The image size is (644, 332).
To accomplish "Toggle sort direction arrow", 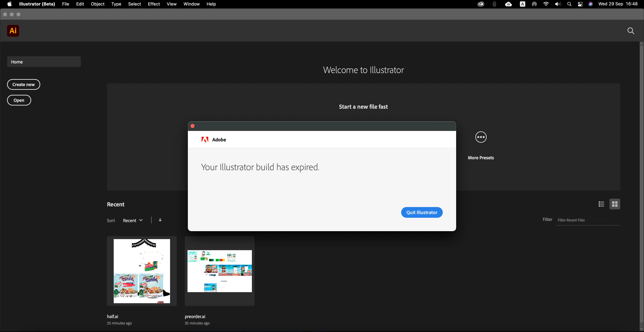I will [x=160, y=220].
